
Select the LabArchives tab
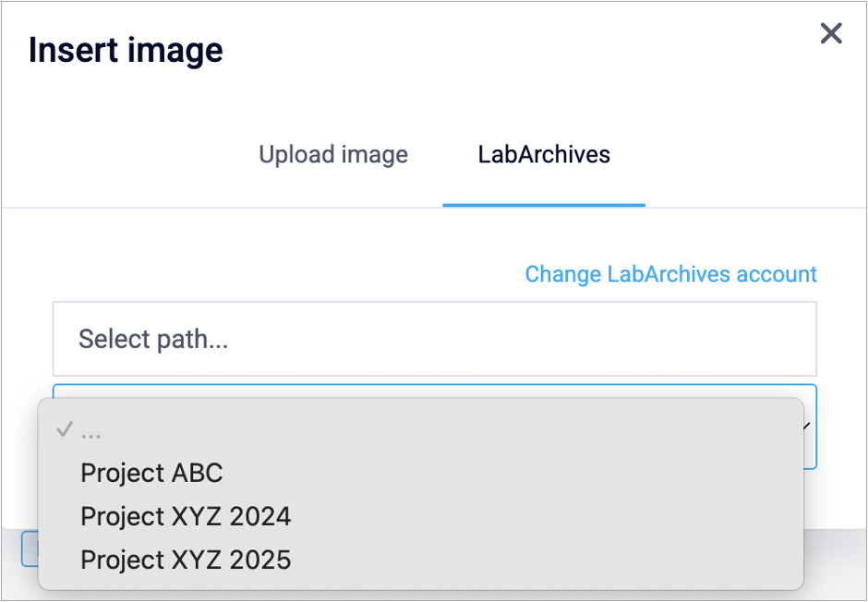pos(544,154)
